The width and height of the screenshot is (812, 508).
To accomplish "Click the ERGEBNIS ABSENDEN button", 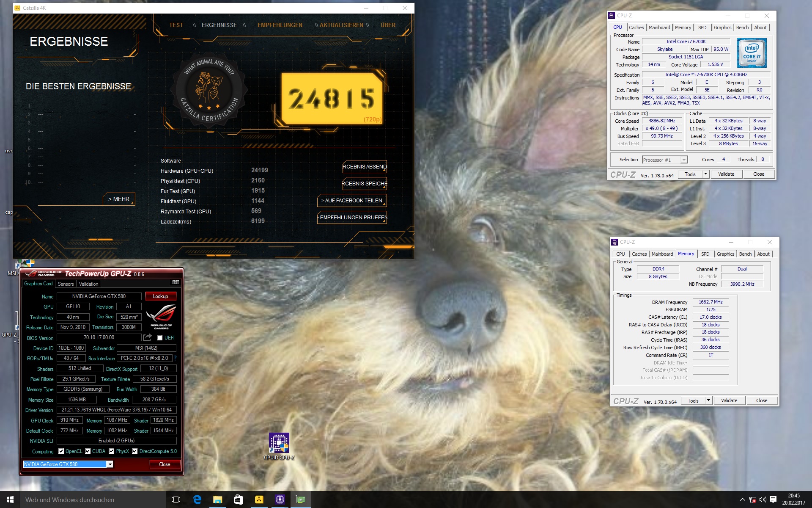I will [x=365, y=167].
